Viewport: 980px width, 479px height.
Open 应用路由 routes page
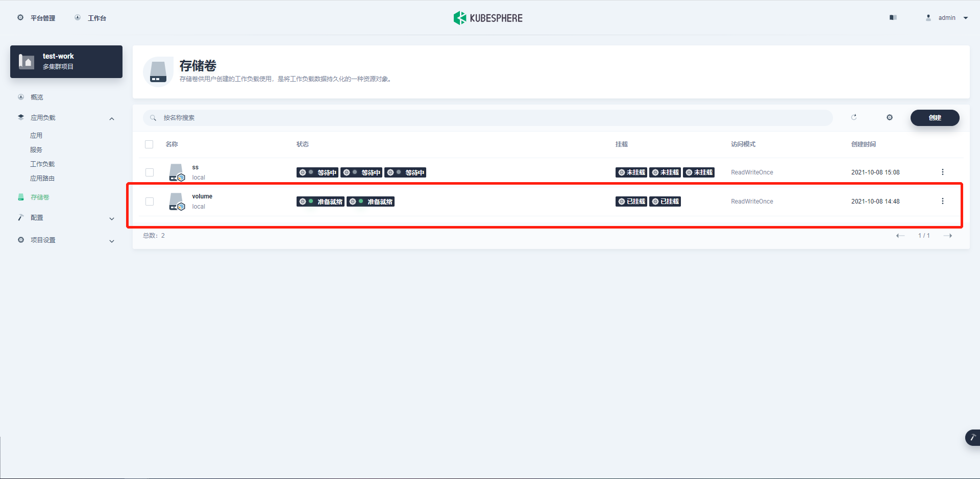(42, 178)
